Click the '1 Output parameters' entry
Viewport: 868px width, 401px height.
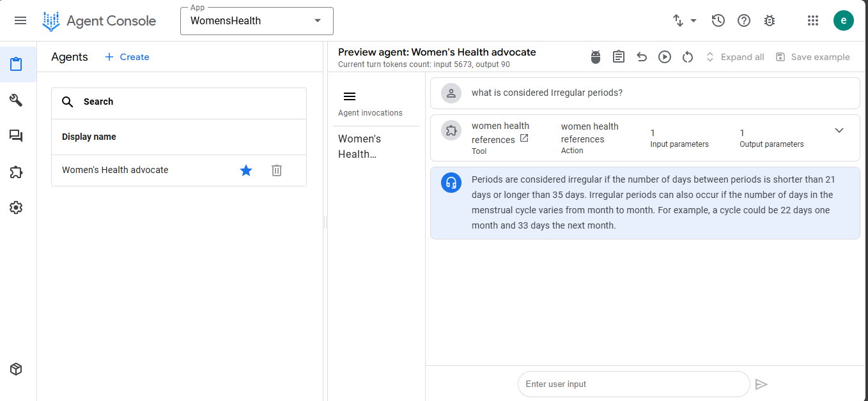tap(771, 138)
